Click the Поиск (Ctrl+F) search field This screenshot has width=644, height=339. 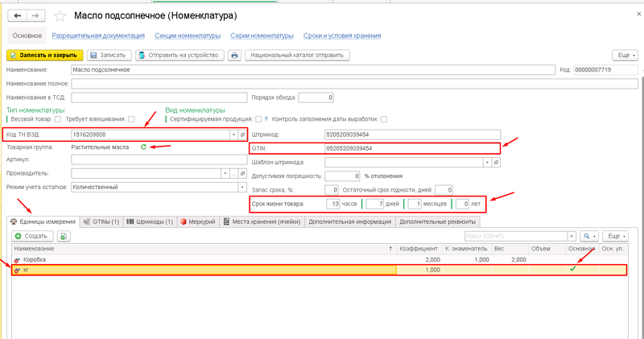(x=516, y=236)
